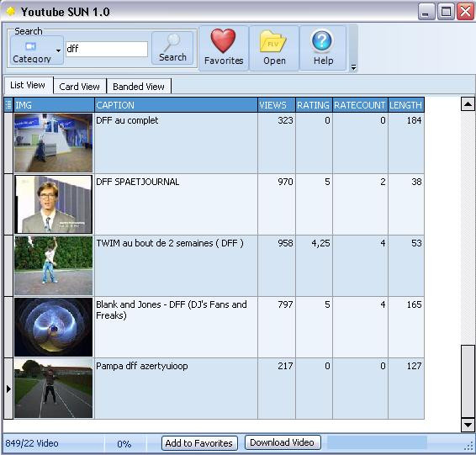
Task: Click the download progress bar
Action: 377,442
